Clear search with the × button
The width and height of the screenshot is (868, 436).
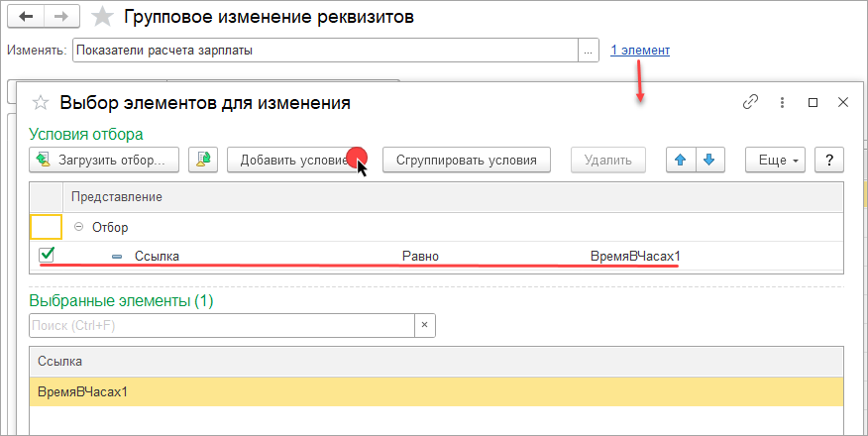[425, 325]
